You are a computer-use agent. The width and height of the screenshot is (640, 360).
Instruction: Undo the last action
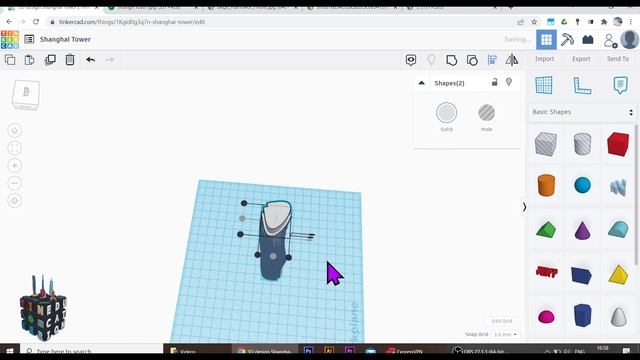91,60
